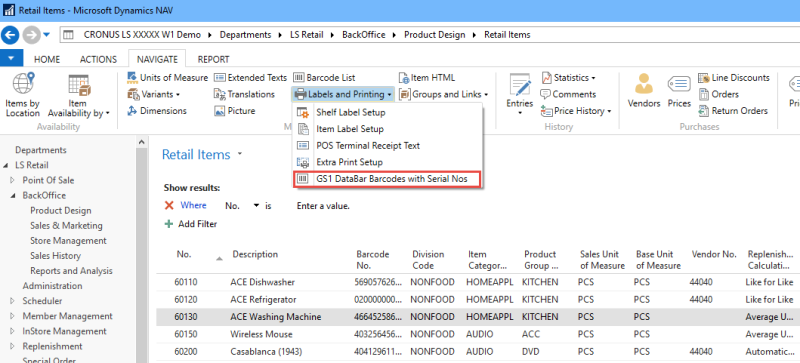Select POS Terminal Receipt Text entry
This screenshot has width=800, height=363.
coord(387,146)
